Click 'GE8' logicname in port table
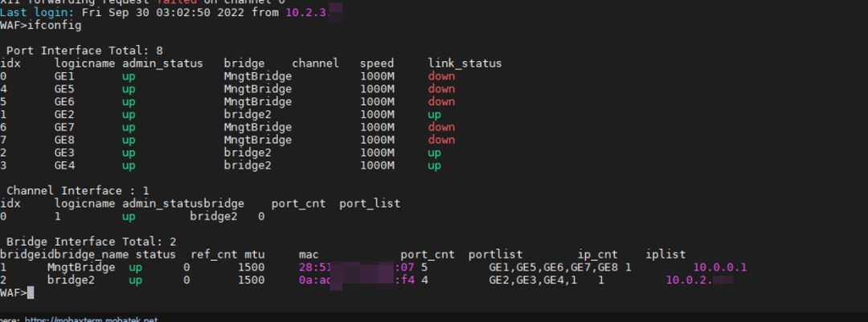Screen dimensions: 868x322 (64, 140)
